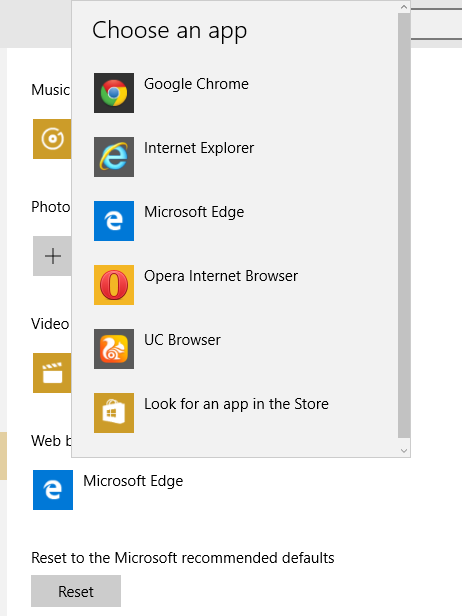Choose the UC Browser icon
This screenshot has height=616, width=462.
click(114, 349)
